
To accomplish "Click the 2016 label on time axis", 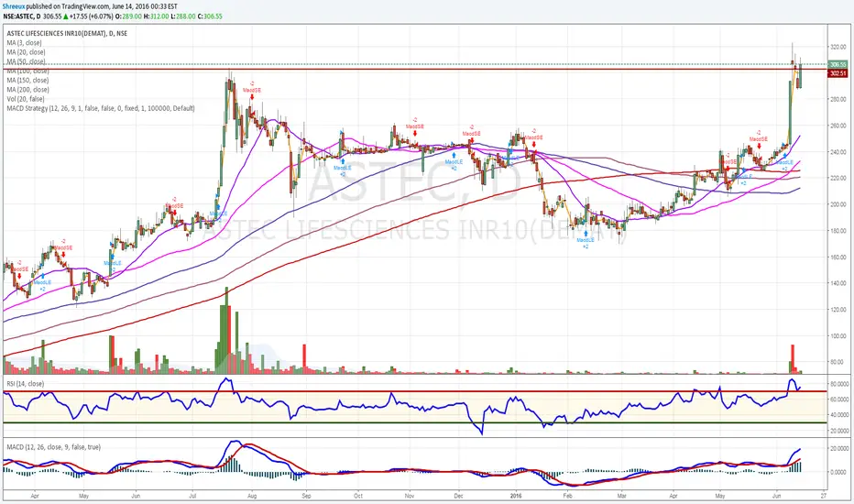I will pyautogui.click(x=516, y=496).
